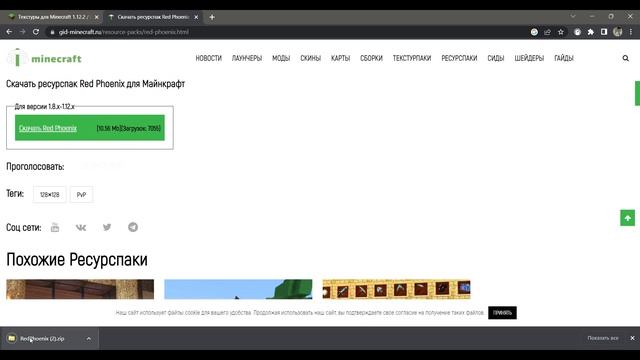Screen dimensions: 640x360
Task: Reload the current page
Action: [36, 32]
